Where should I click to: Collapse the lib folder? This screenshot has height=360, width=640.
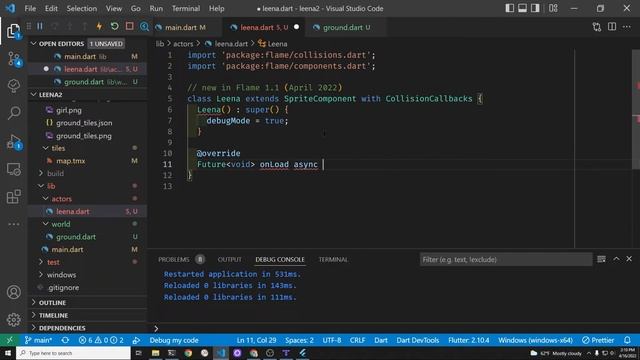tap(41, 186)
